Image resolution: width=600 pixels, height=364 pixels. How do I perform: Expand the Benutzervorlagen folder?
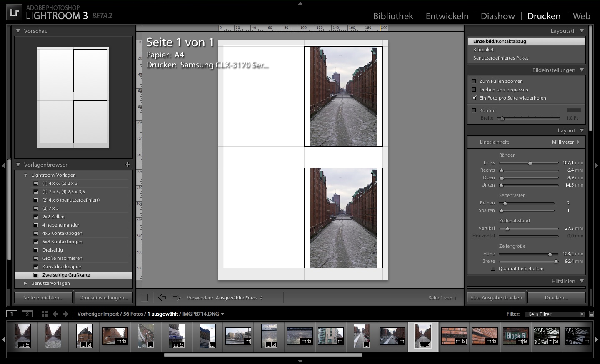(x=26, y=283)
